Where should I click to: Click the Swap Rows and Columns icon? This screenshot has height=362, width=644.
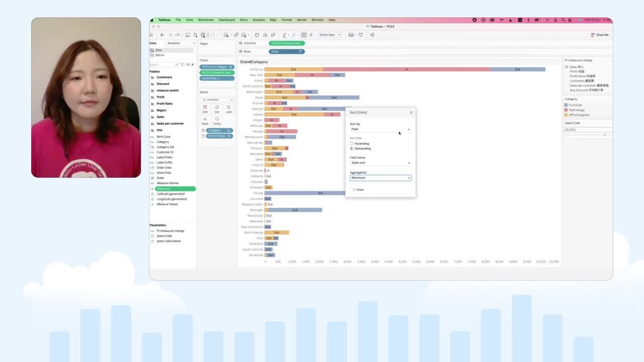[257, 35]
